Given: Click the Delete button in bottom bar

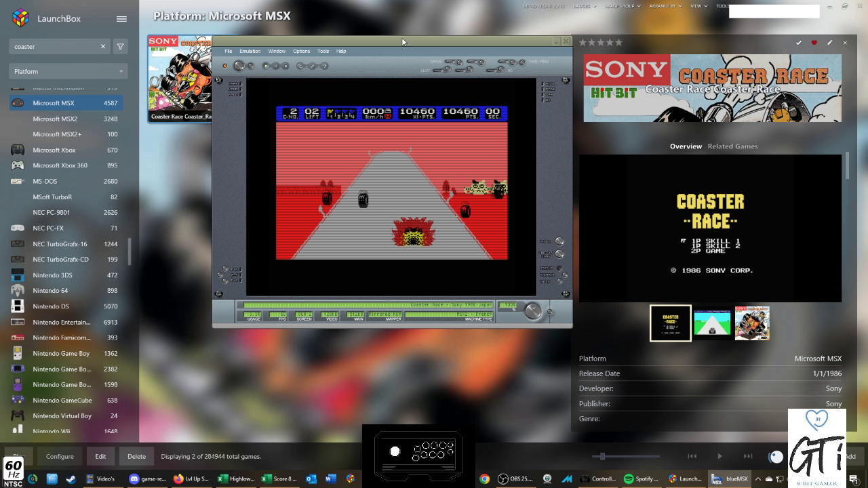Looking at the screenshot, I should [x=136, y=456].
